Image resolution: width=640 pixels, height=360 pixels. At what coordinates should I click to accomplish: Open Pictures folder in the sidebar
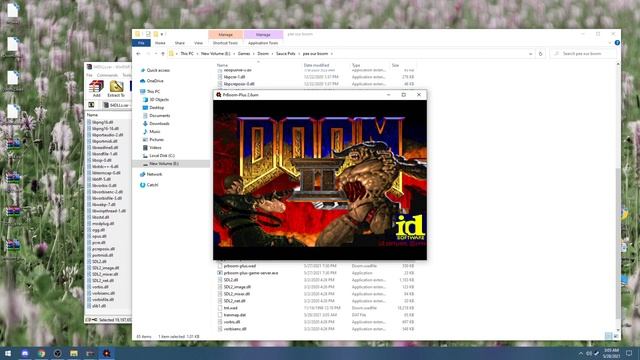coord(153,139)
